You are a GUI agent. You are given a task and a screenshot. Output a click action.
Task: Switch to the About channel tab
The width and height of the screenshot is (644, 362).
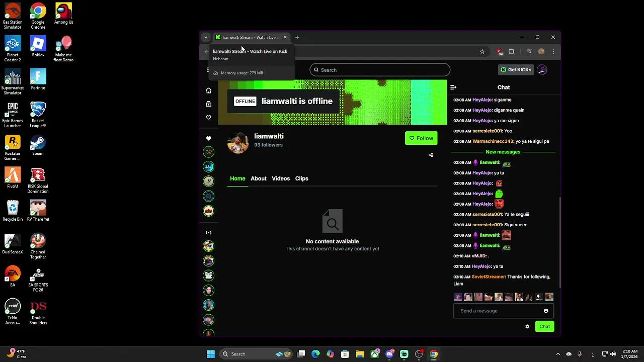coord(259,178)
